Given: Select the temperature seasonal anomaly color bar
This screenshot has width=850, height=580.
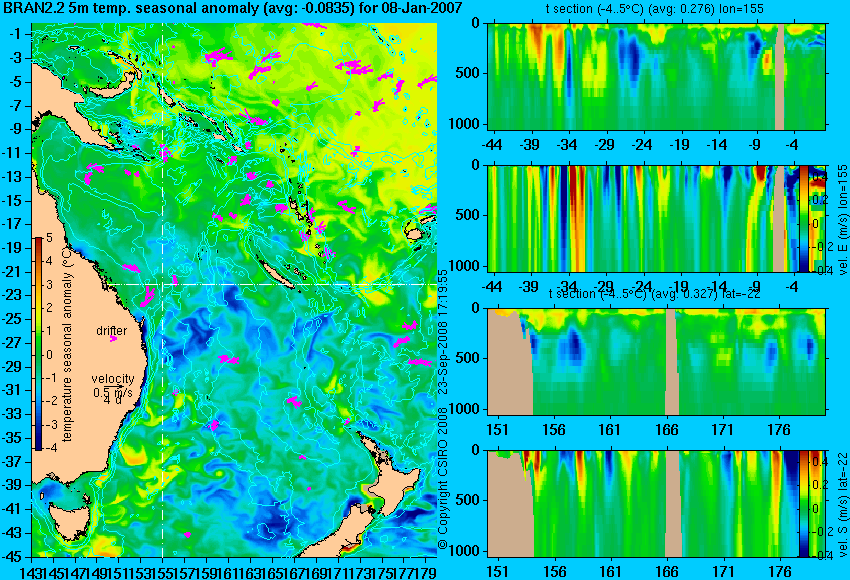Looking at the screenshot, I should (x=38, y=344).
